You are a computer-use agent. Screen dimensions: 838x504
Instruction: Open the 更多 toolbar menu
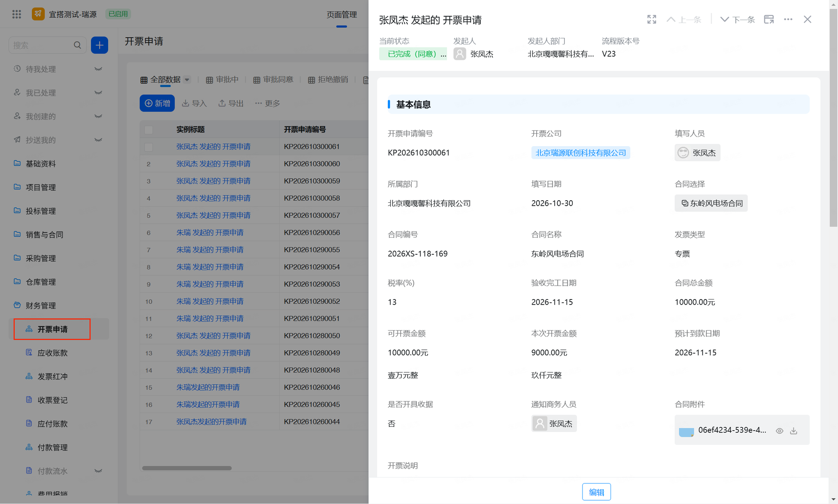pyautogui.click(x=267, y=103)
